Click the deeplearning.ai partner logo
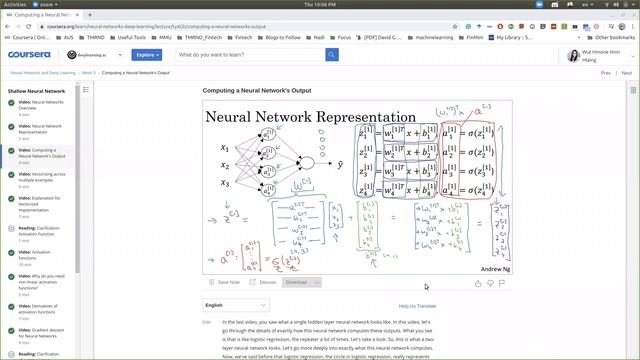The height and width of the screenshot is (360, 640). click(87, 55)
